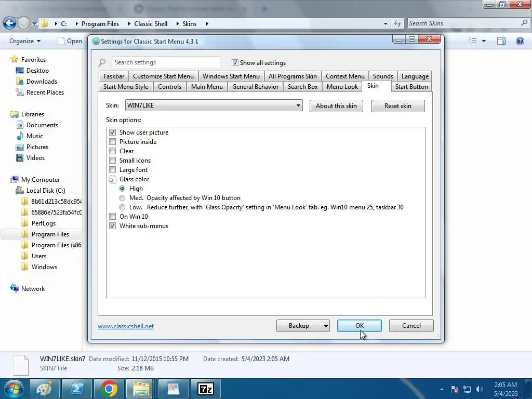Click the Explorer change view icon

point(473,41)
